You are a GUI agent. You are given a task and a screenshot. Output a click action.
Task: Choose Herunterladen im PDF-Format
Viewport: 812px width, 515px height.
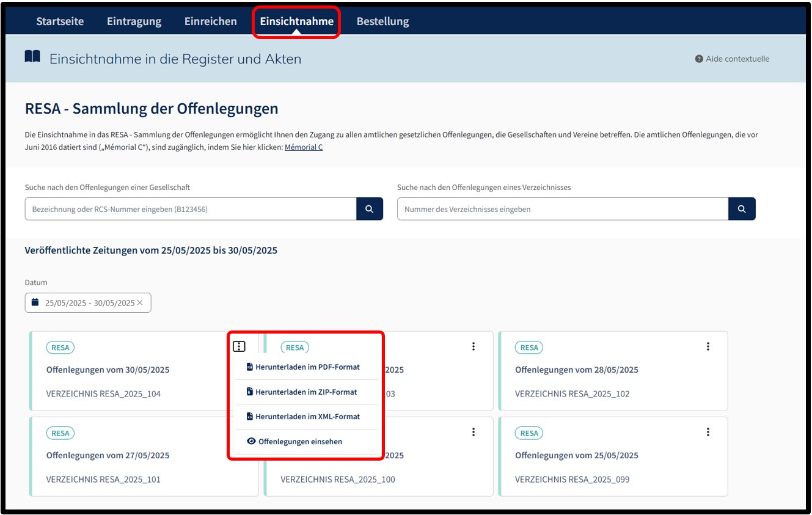coord(303,367)
